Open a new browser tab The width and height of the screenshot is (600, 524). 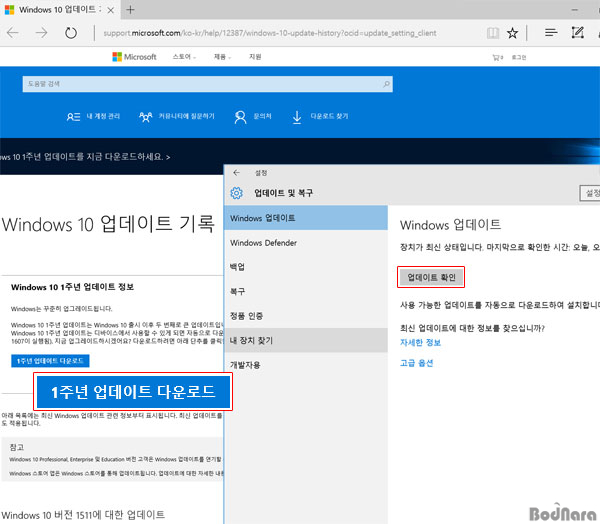pyautogui.click(x=130, y=9)
